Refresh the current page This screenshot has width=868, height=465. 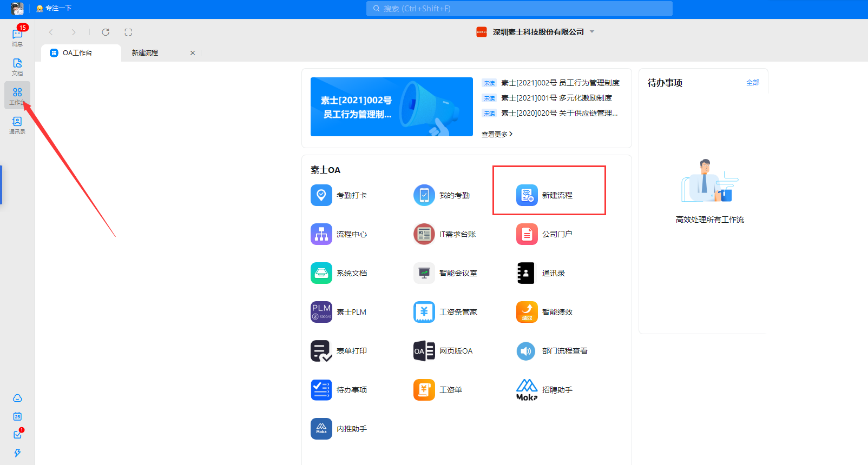coord(106,32)
